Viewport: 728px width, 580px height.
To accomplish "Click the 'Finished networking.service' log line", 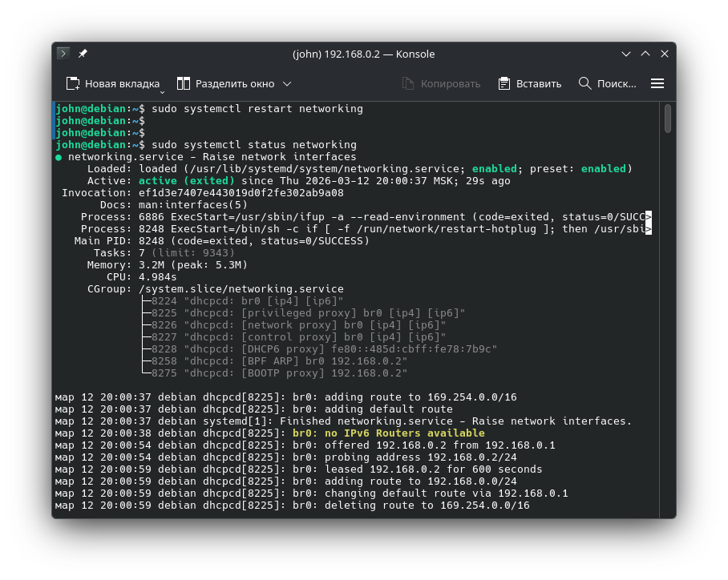I will [x=344, y=421].
